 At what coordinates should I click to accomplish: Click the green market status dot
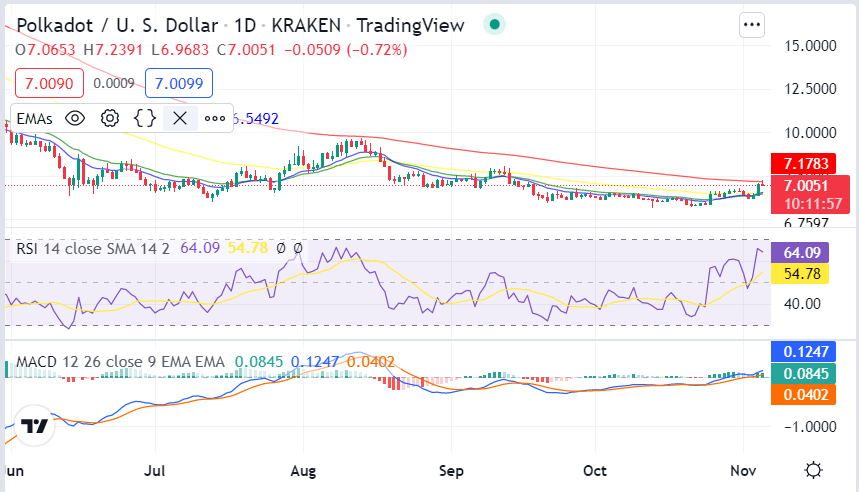coord(494,25)
